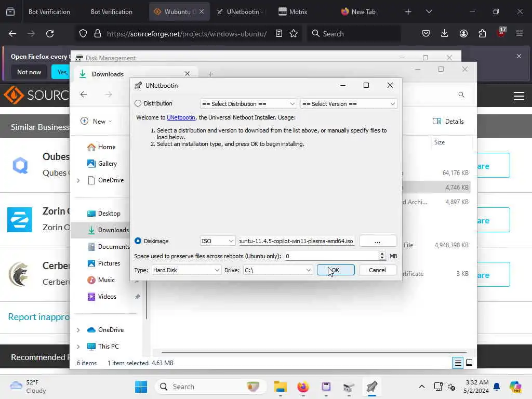Image resolution: width=532 pixels, height=399 pixels.
Task: Click the Windows Start button
Action: coord(141,387)
